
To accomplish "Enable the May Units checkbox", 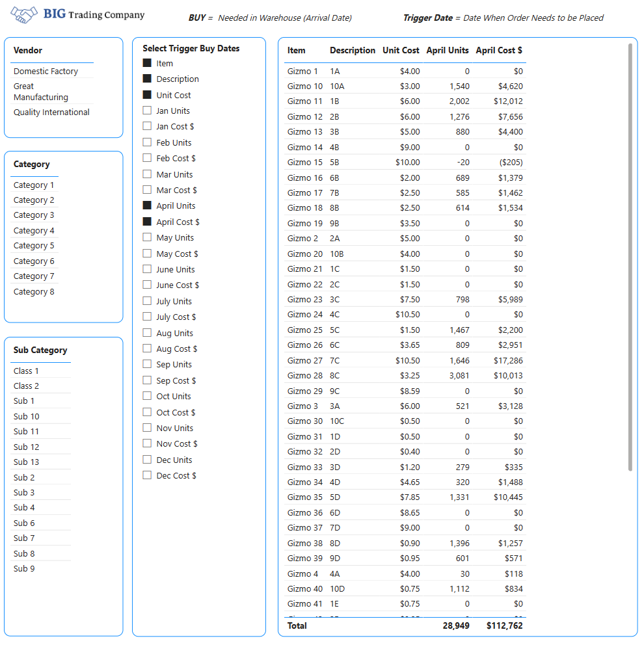I will 147,237.
